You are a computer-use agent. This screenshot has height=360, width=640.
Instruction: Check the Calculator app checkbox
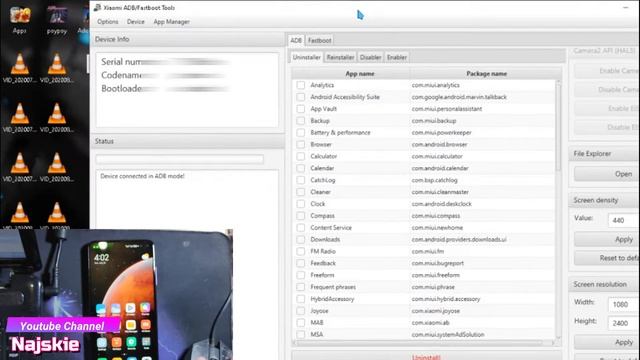(x=301, y=156)
